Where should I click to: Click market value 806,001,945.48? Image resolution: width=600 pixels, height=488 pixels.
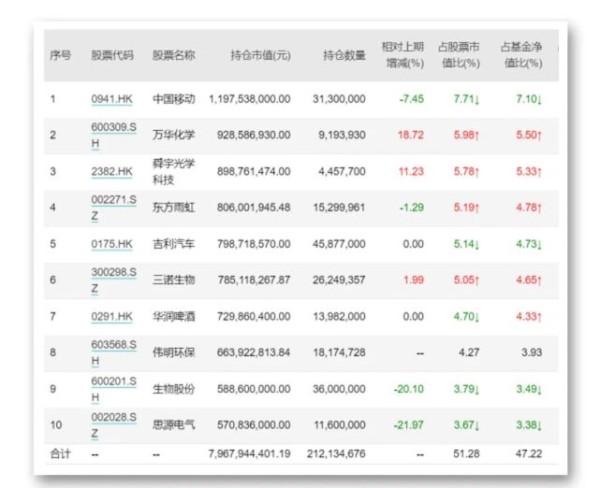[x=254, y=208]
